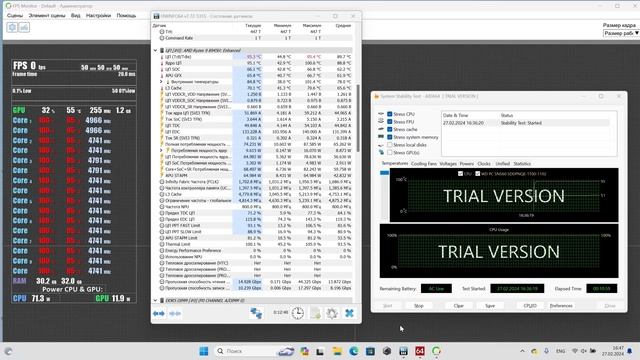Image resolution: width=640 pixels, height=360 pixels.
Task: Open File Explorer folder in taskbar
Action: (x=337, y=351)
